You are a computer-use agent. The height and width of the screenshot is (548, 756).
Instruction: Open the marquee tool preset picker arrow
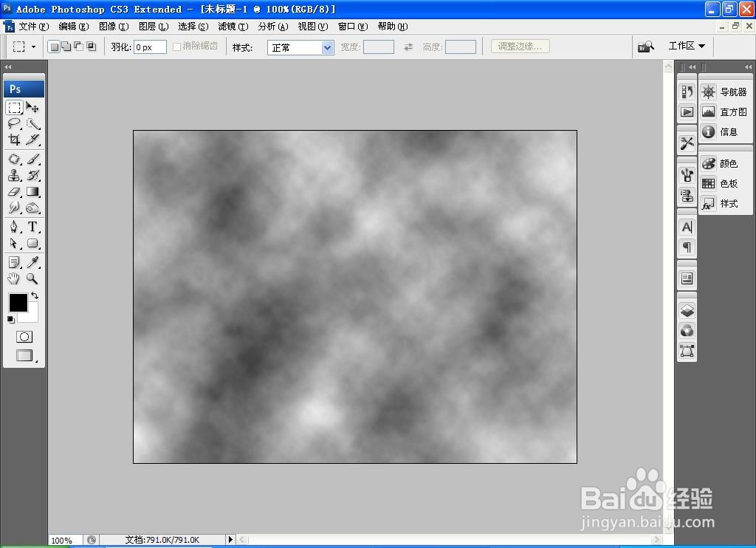point(33,47)
